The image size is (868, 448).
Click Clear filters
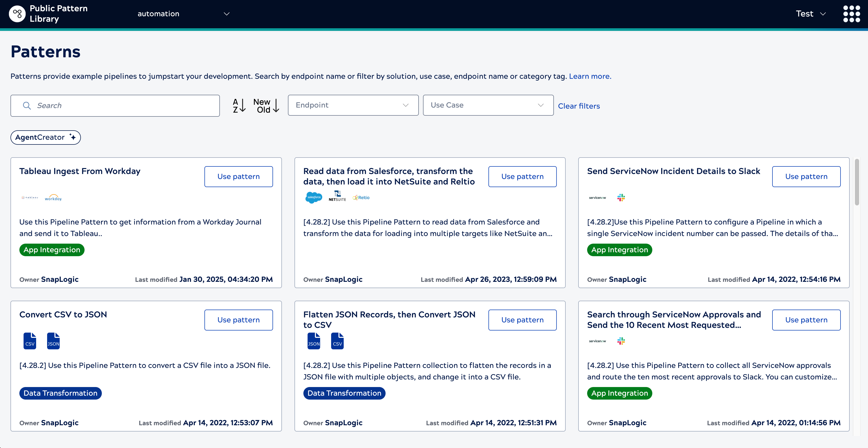[x=578, y=106]
